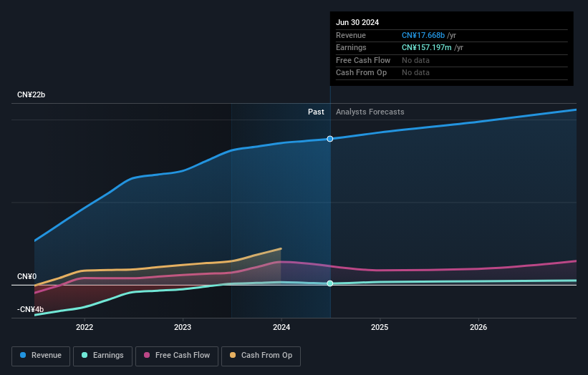Click the 2023 x-axis label
Screen dimensions: 588x375
pos(183,328)
